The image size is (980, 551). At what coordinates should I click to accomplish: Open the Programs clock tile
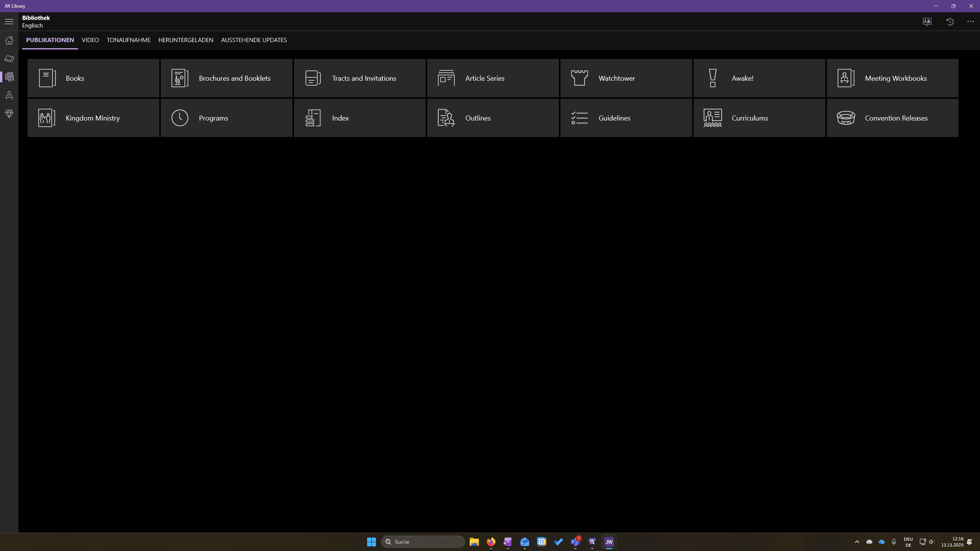tap(227, 118)
